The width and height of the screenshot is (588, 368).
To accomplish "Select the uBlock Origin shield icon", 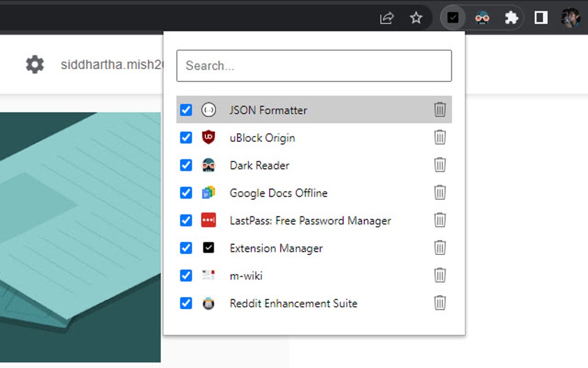I will tap(208, 137).
